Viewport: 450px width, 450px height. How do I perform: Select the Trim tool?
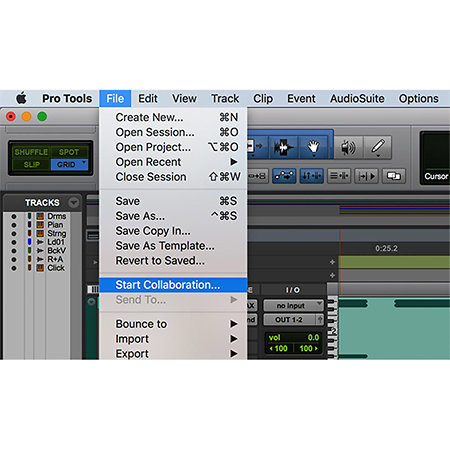257,147
